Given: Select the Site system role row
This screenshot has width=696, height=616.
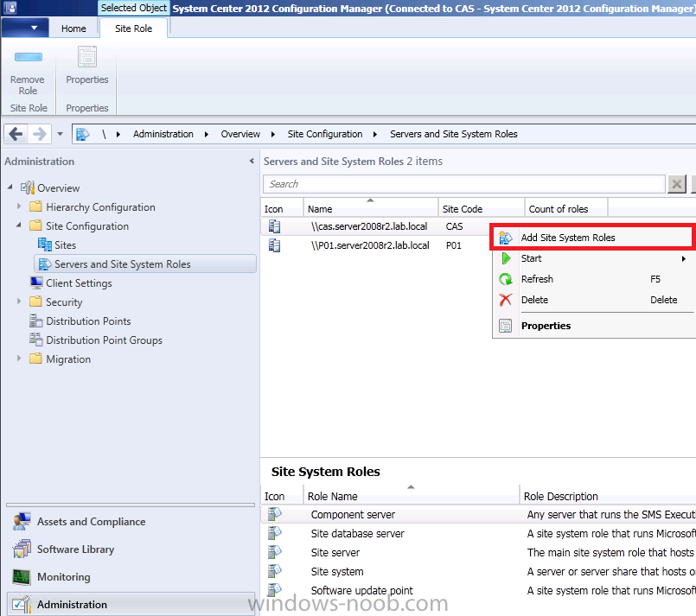Looking at the screenshot, I should coord(478,572).
